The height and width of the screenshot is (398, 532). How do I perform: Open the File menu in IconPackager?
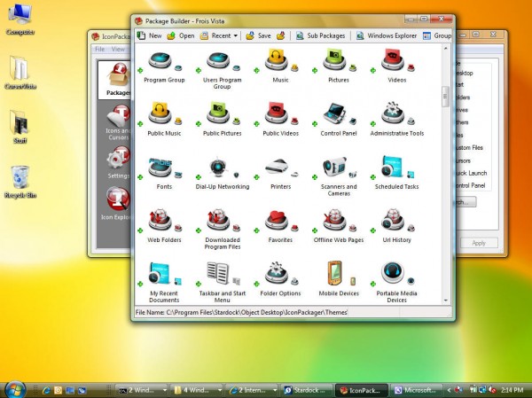coord(100,50)
